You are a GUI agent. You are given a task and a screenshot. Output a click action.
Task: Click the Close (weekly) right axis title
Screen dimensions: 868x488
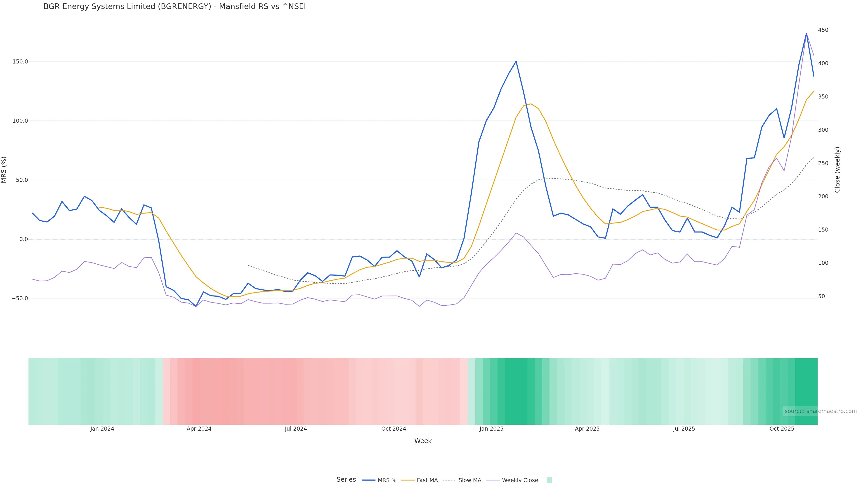point(837,170)
